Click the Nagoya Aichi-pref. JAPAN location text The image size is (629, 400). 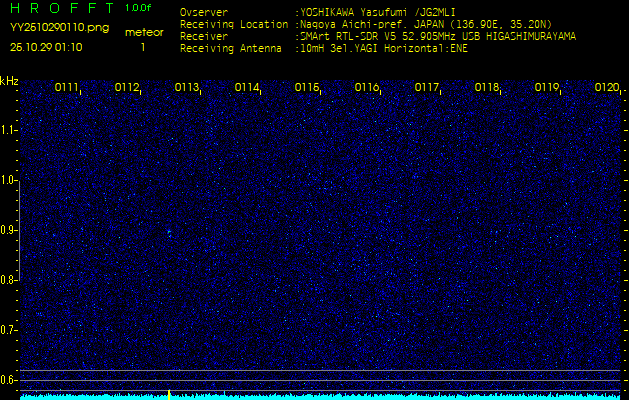point(426,24)
